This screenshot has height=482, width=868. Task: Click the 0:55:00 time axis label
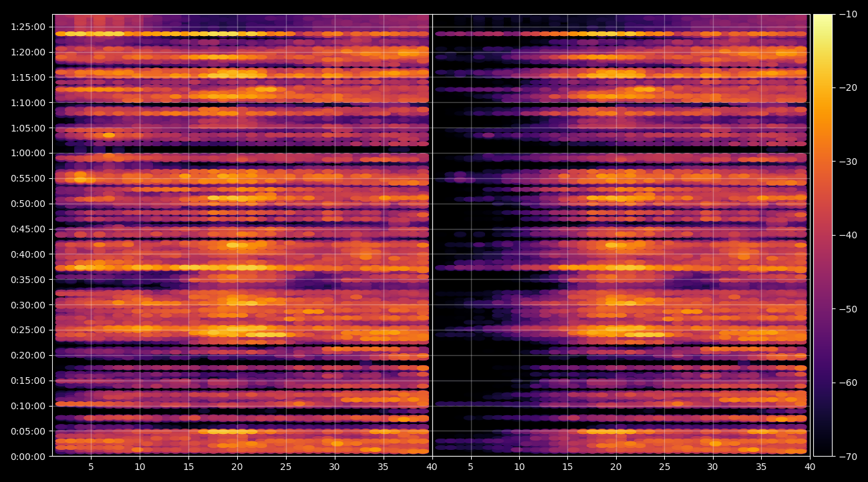pos(29,178)
